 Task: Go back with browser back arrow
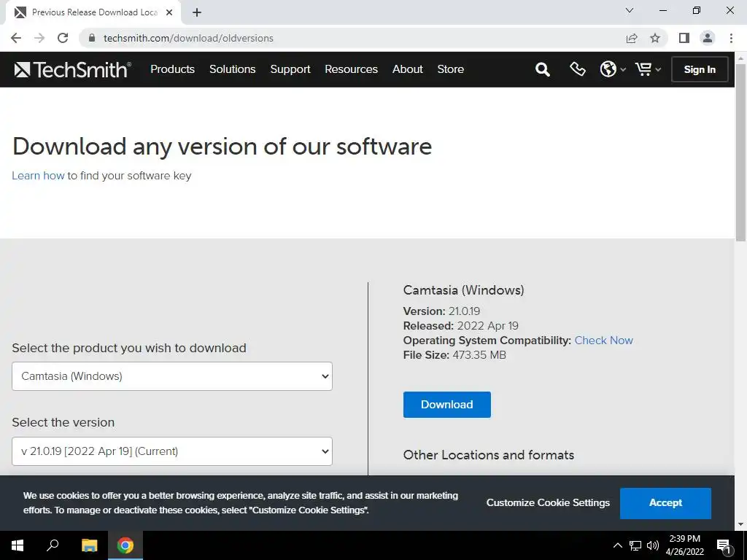16,38
